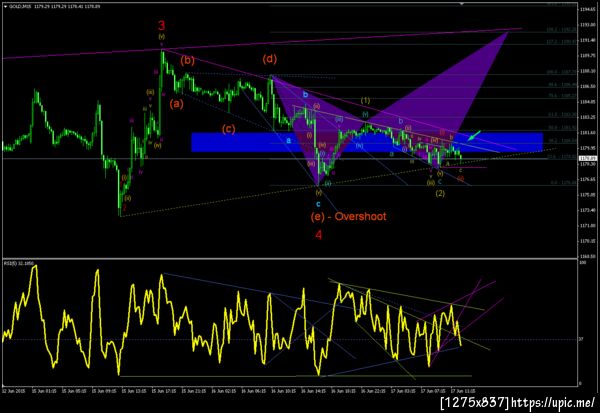The width and height of the screenshot is (600, 413).
Task: Click the 1181.60 price axis label
Action: (x=589, y=133)
